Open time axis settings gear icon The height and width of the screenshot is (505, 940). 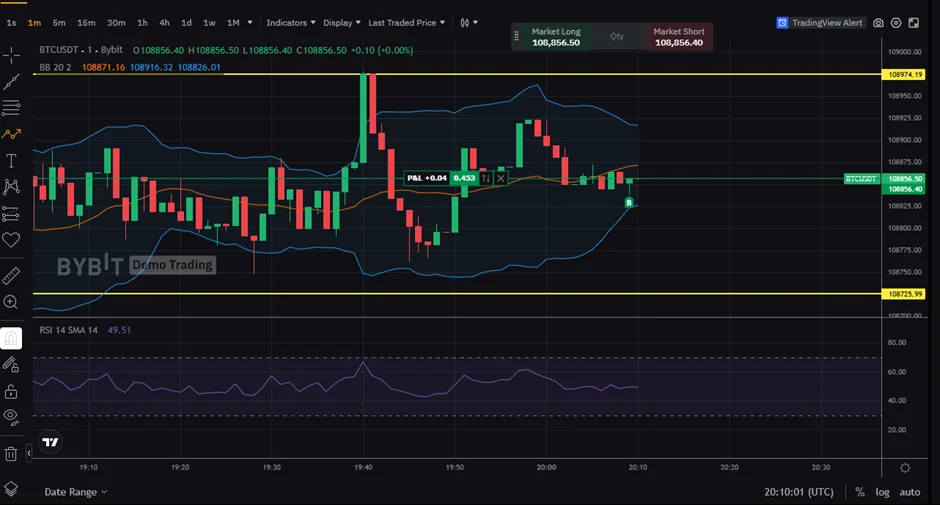pyautogui.click(x=905, y=468)
